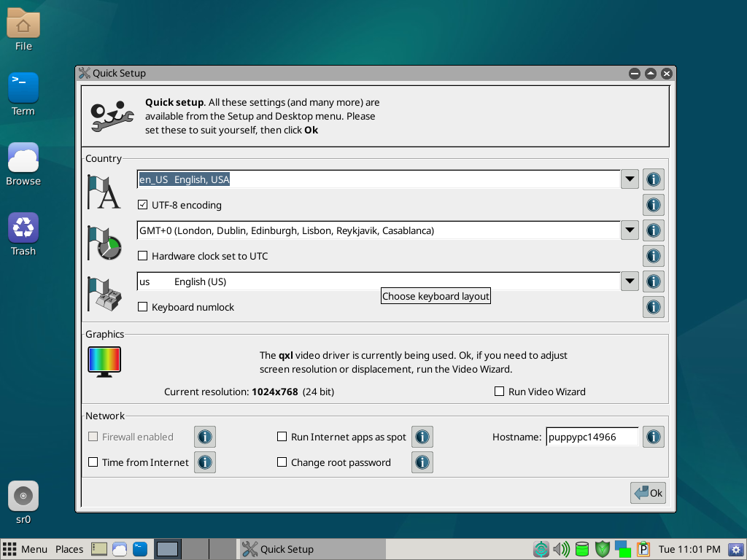Click the en_US English, USA combo field

pyautogui.click(x=379, y=179)
